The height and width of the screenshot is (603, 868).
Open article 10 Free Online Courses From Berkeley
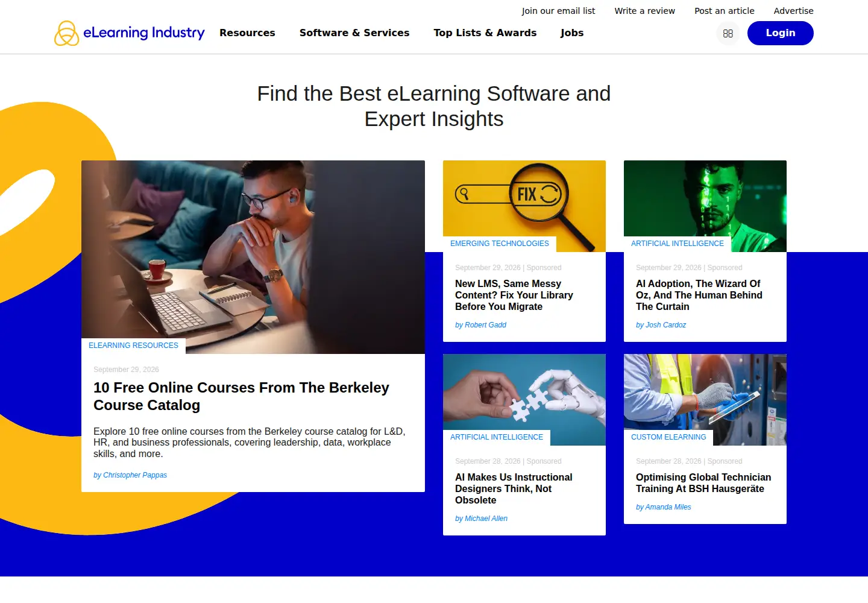coord(241,396)
